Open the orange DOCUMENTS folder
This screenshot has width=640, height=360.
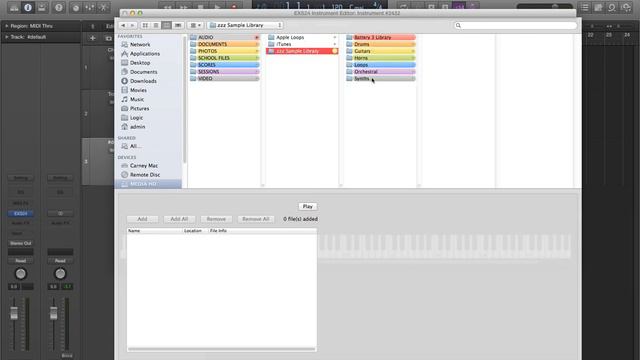(224, 44)
